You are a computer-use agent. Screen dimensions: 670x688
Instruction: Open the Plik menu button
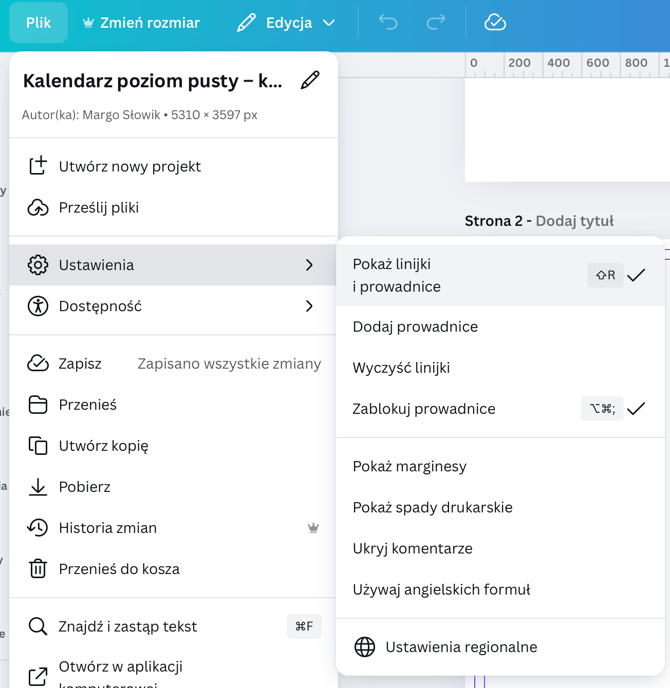point(38,22)
